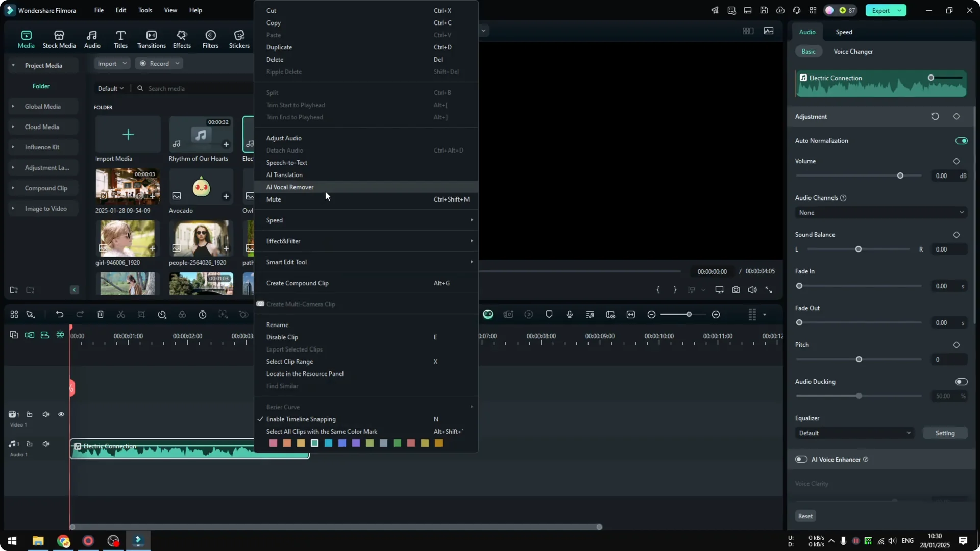Image resolution: width=980 pixels, height=551 pixels.
Task: Click the red color mark swatch in the menu
Action: point(274,443)
